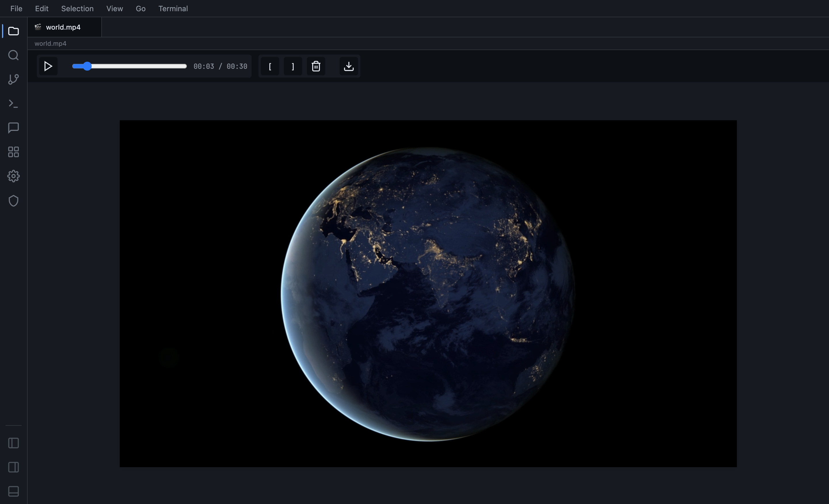Toggle the bottom panel layout

pyautogui.click(x=14, y=492)
